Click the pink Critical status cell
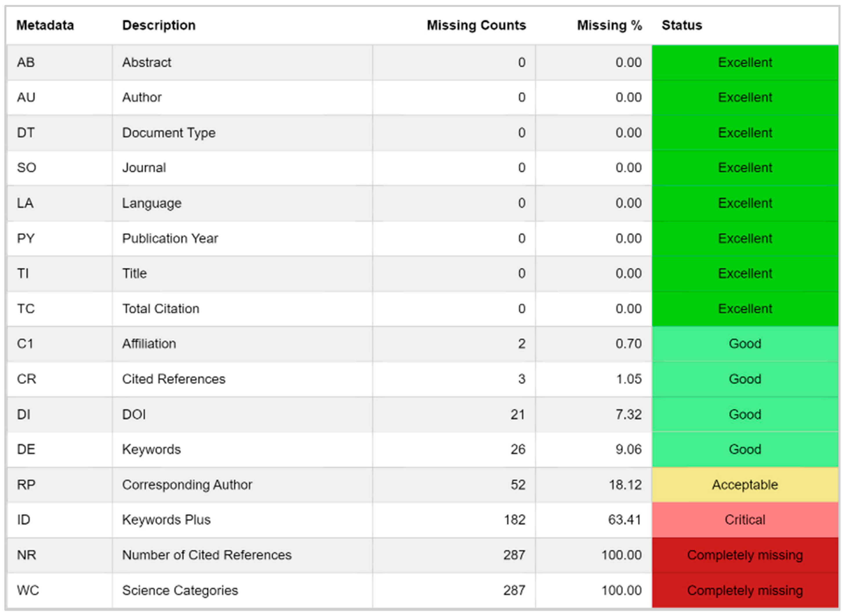846x616 pixels. coord(745,520)
